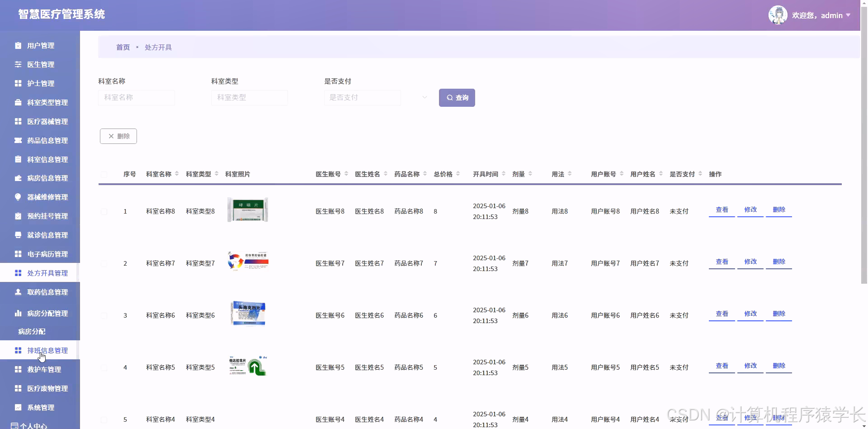
Task: Toggle the select-all checkbox in table header
Action: (x=104, y=175)
